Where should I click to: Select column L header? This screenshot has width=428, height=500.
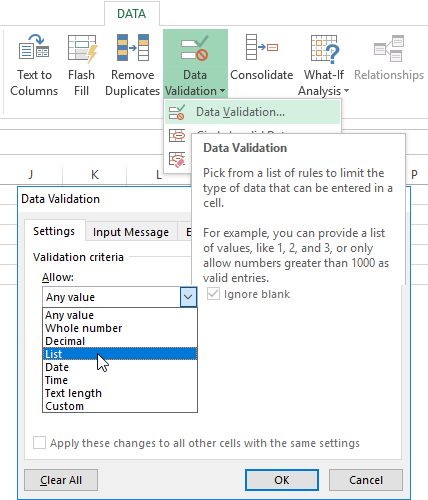pyautogui.click(x=159, y=174)
